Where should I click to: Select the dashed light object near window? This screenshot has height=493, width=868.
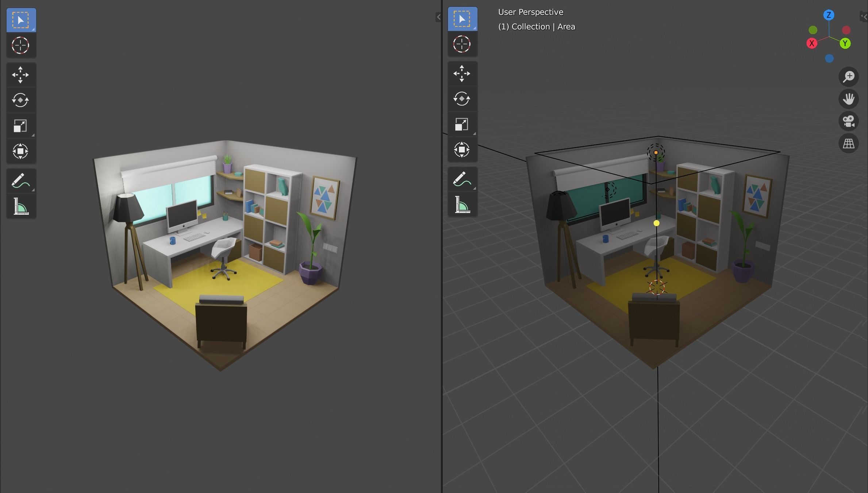pos(608,190)
